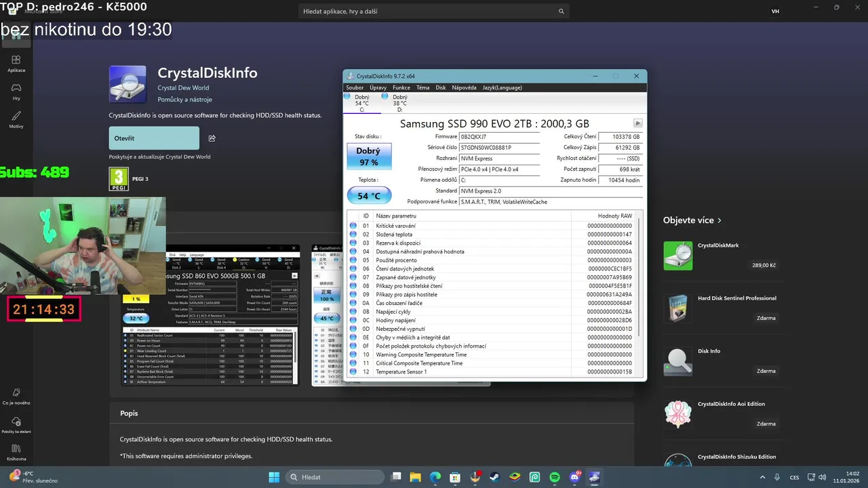This screenshot has height=488, width=868.
Task: Expand Objevte více chevron
Action: click(x=719, y=220)
